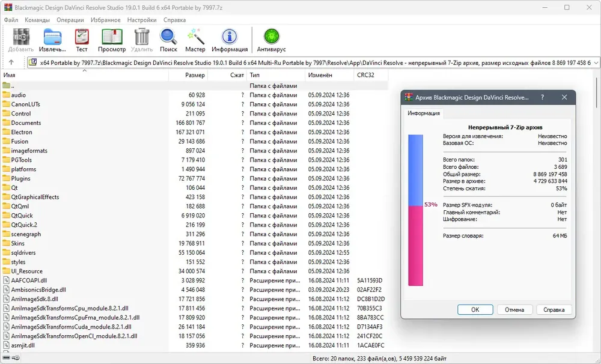The height and width of the screenshot is (364, 601).
Task: Click Отмена in the archive dialog
Action: (x=514, y=309)
